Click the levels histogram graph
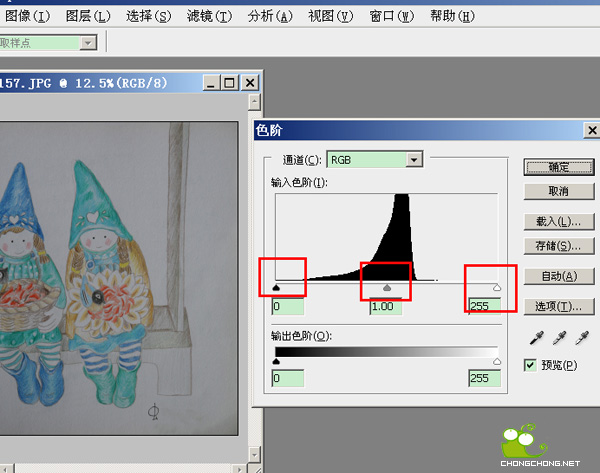600x473 pixels. [386, 237]
